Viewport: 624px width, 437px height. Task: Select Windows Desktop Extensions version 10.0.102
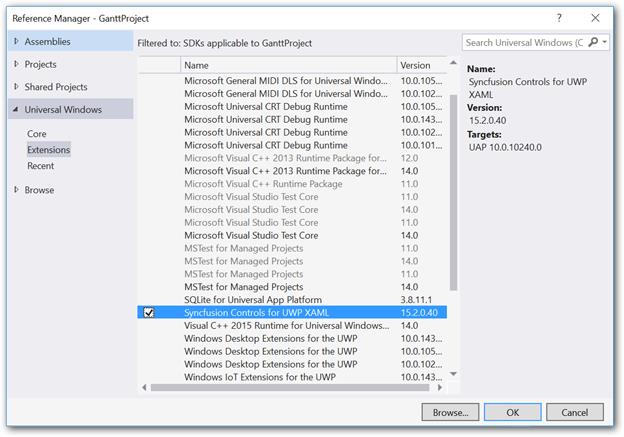(292, 364)
